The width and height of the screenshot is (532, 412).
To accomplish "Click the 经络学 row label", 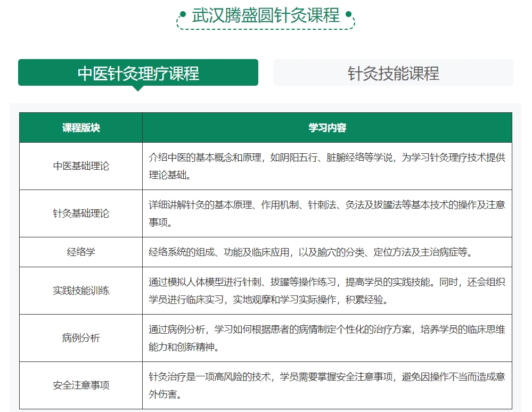I will click(81, 252).
